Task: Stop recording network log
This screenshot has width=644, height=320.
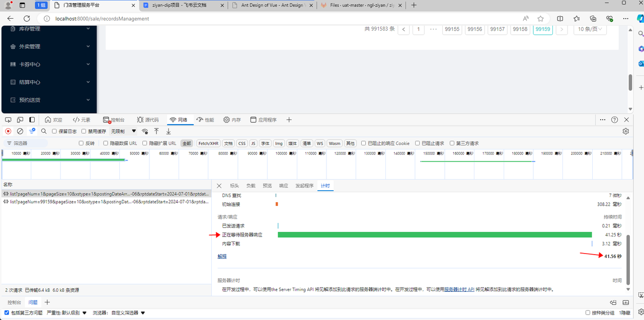Action: point(8,131)
